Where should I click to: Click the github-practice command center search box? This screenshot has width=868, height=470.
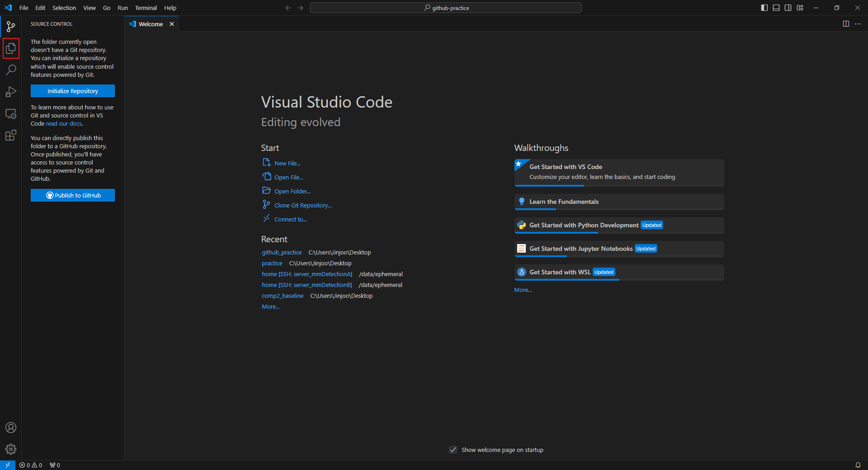click(446, 8)
